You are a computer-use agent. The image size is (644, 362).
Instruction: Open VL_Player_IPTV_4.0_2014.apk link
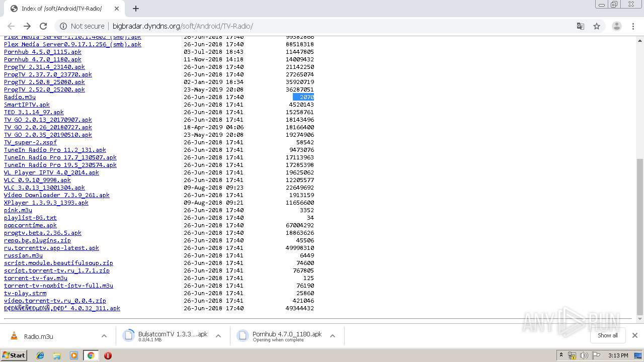51,172
